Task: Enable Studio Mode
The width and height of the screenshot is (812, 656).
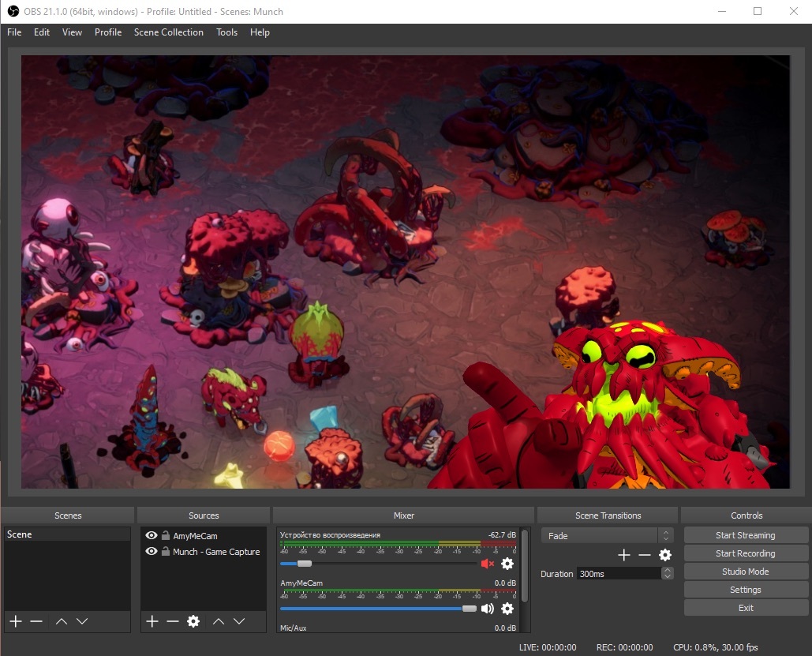Action: [x=745, y=572]
